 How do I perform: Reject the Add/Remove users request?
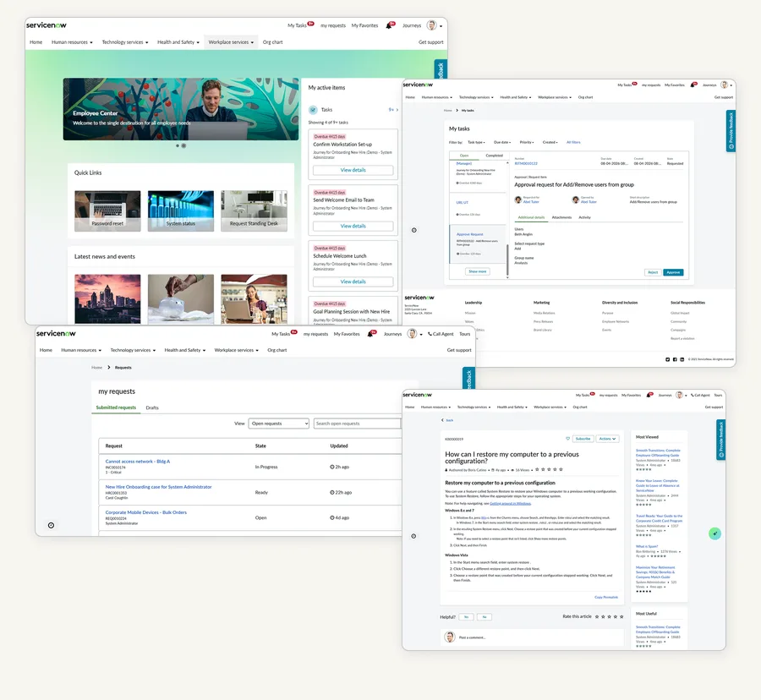pyautogui.click(x=653, y=272)
